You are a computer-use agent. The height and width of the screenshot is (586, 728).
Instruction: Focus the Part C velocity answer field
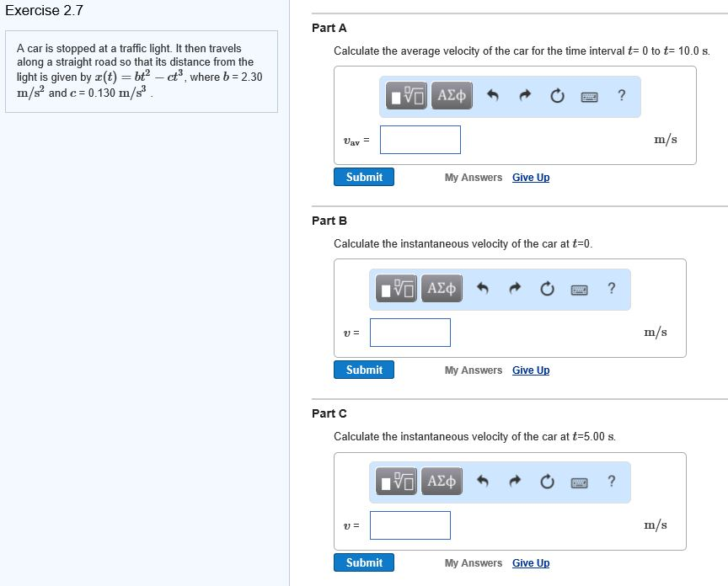click(x=409, y=525)
